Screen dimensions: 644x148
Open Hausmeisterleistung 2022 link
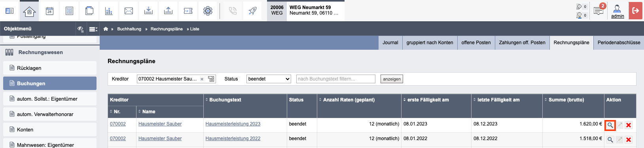point(233,139)
